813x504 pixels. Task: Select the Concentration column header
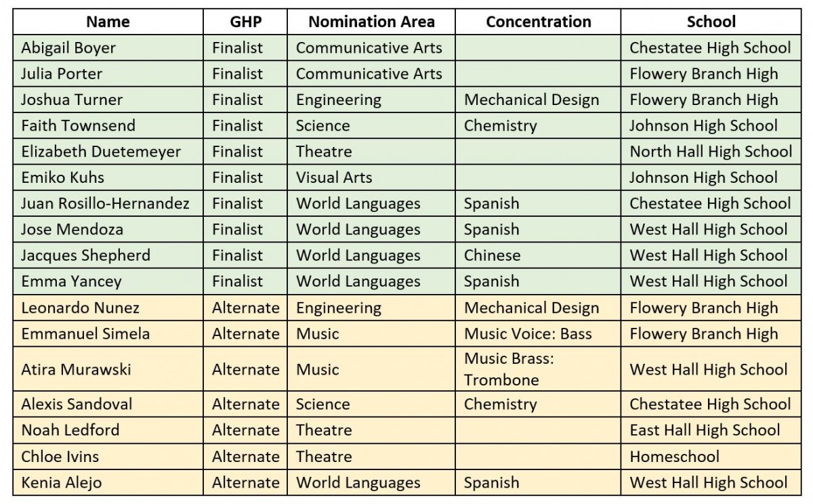pos(539,22)
